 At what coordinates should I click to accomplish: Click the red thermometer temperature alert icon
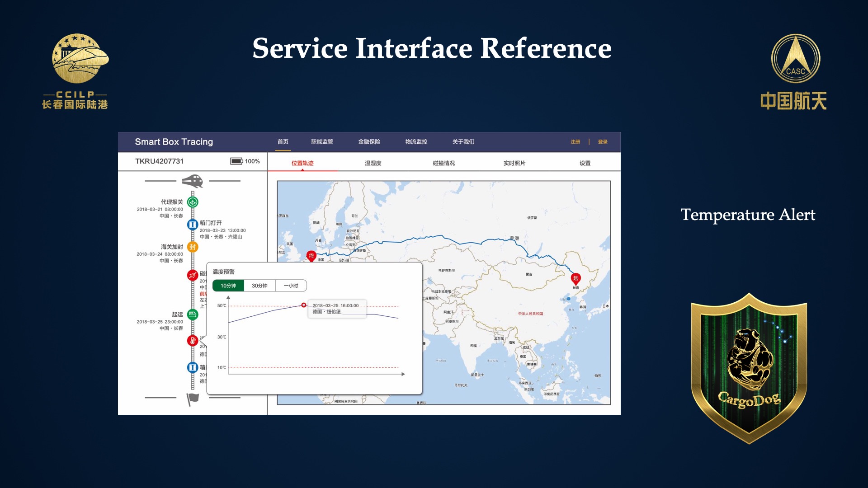[193, 341]
